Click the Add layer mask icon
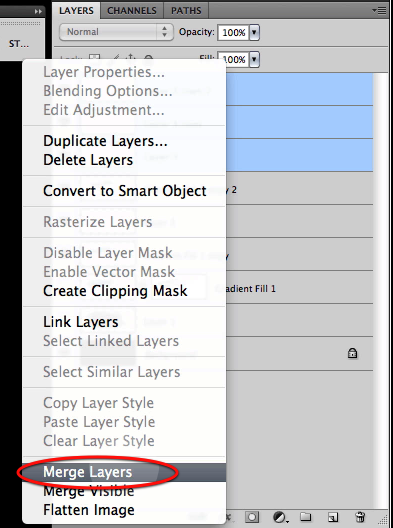393x528 pixels. click(x=252, y=517)
